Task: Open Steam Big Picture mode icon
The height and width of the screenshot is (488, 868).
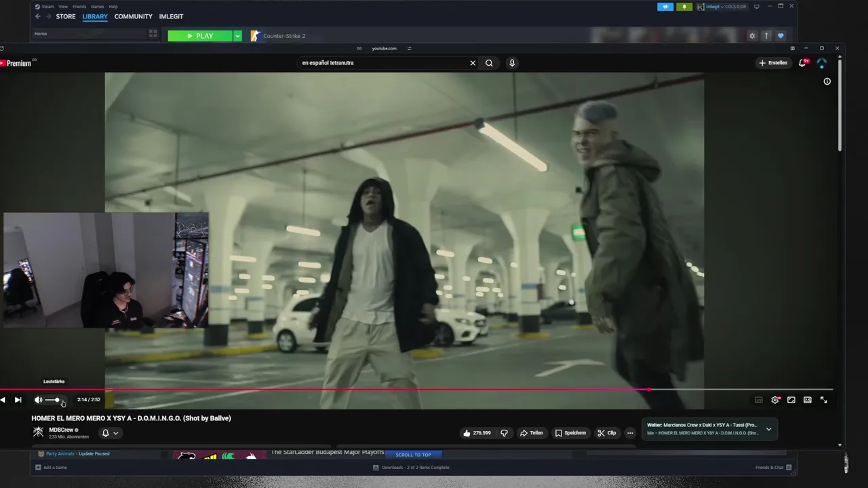Action: tap(757, 7)
